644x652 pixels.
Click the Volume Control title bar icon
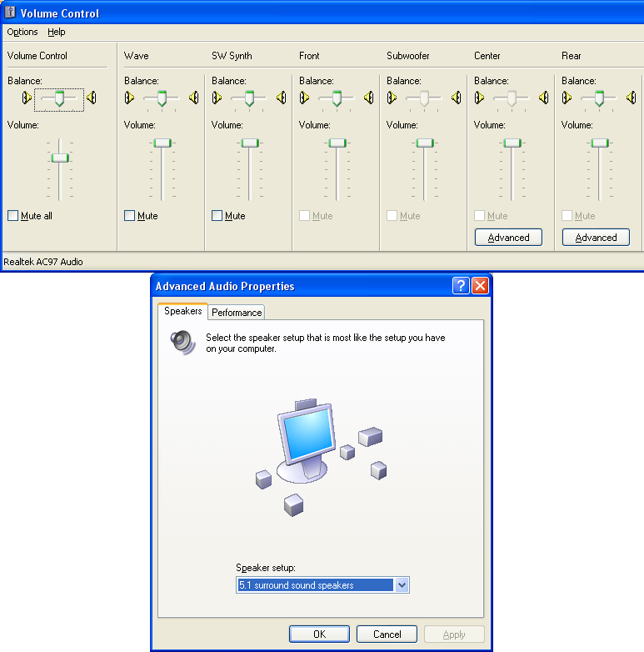click(x=10, y=13)
